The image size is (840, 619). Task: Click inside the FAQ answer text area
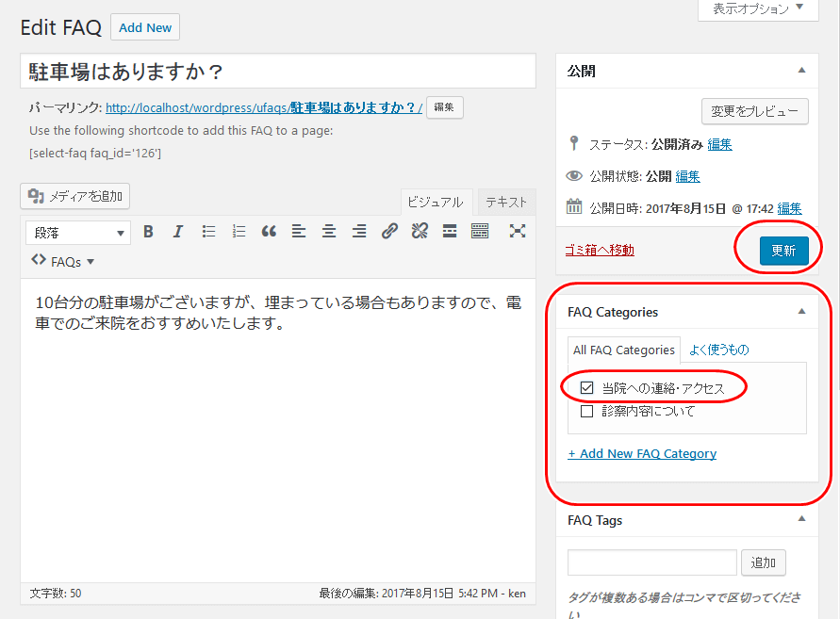[x=278, y=430]
